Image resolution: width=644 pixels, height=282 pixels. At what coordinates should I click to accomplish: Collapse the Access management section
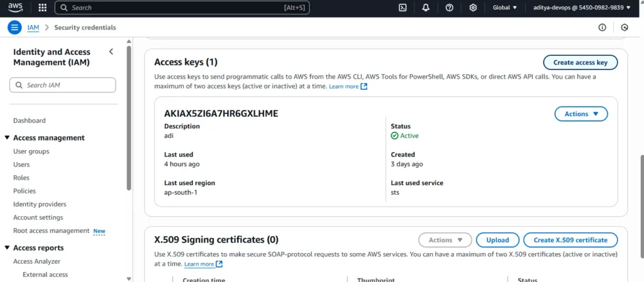pyautogui.click(x=7, y=138)
